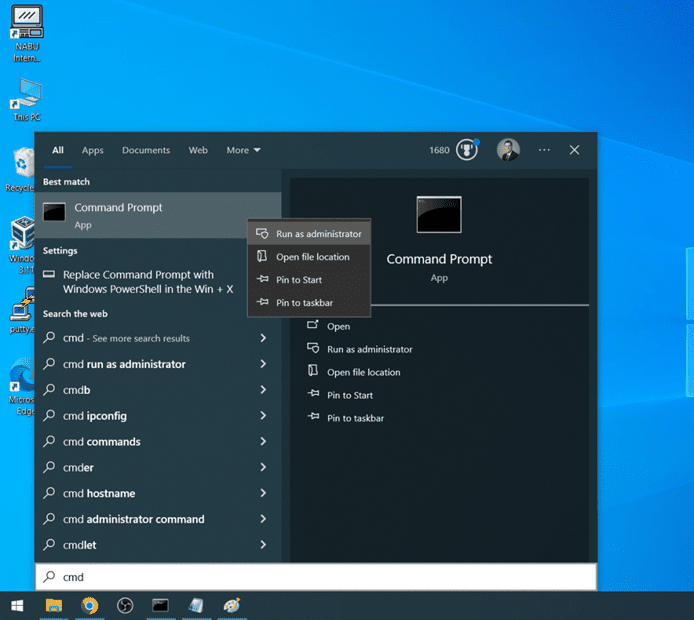Screen dimensions: 694x620
Task: Open the user profile picture
Action: [x=508, y=150]
